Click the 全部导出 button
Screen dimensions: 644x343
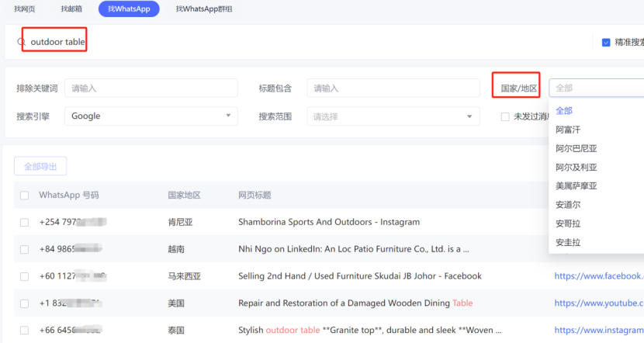coord(40,166)
